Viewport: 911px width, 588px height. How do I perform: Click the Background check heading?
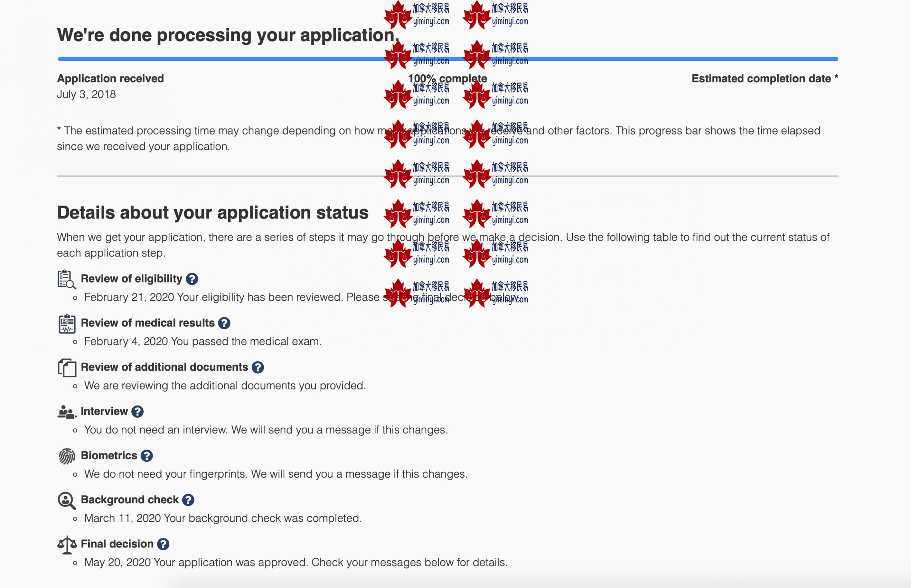pos(130,500)
